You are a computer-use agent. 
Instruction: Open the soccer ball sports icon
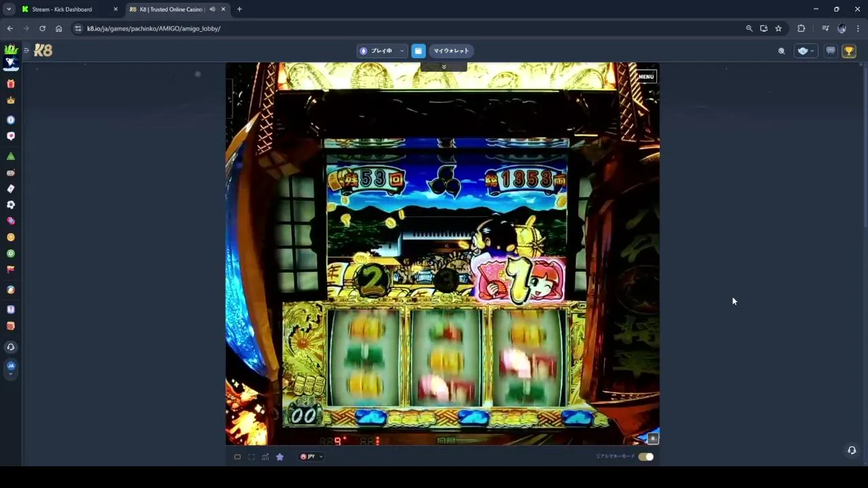[x=10, y=205]
